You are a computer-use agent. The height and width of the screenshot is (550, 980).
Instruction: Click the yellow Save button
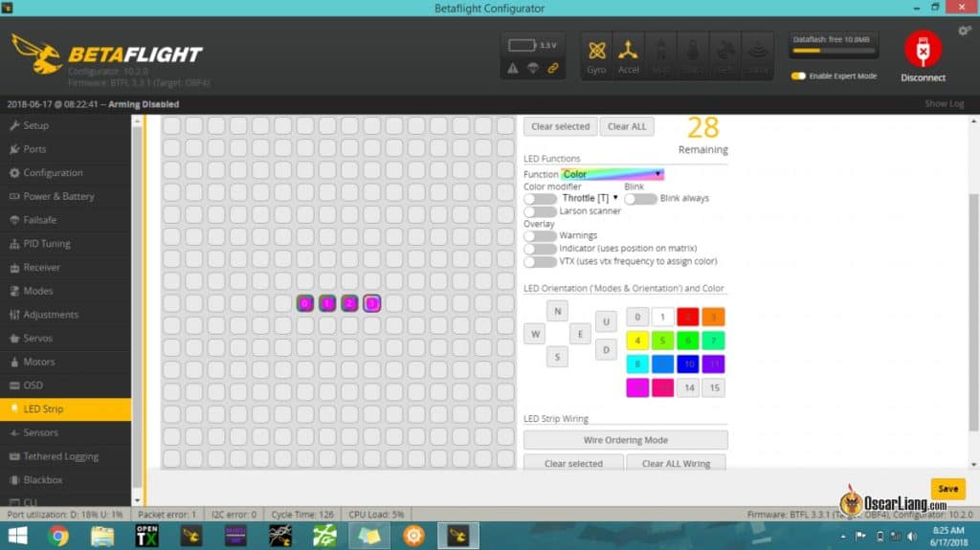pos(948,489)
